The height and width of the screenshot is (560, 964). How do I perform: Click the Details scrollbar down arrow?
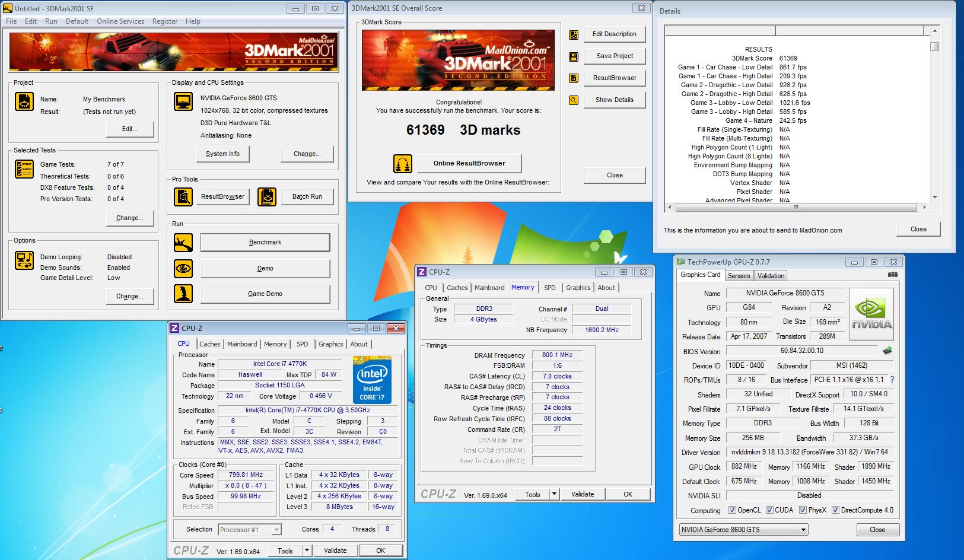pos(934,198)
